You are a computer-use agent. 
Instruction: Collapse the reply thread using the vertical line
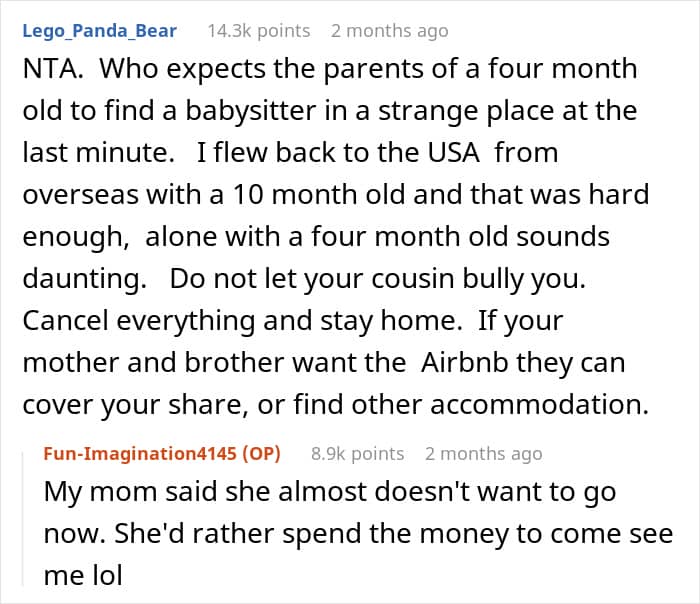(x=23, y=518)
